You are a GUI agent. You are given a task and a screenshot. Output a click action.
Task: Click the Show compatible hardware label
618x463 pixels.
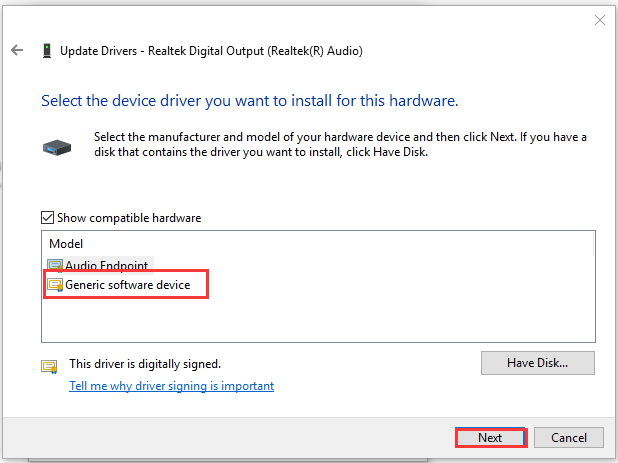pos(129,218)
